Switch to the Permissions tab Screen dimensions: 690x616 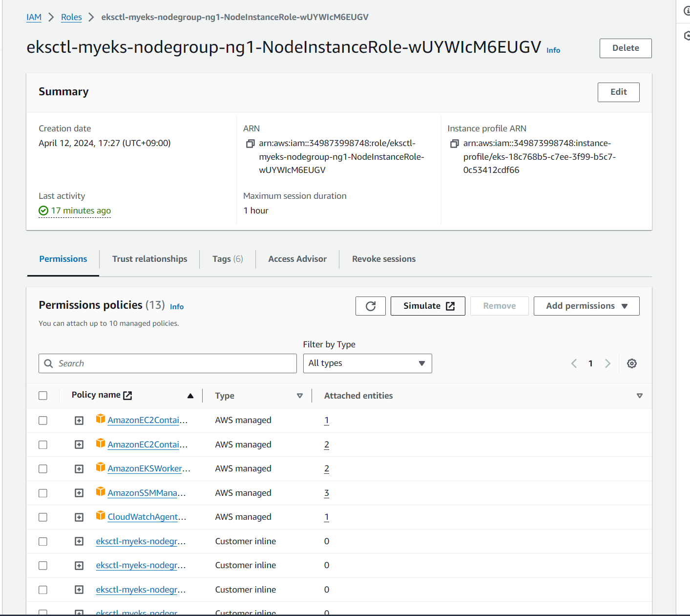coord(63,259)
